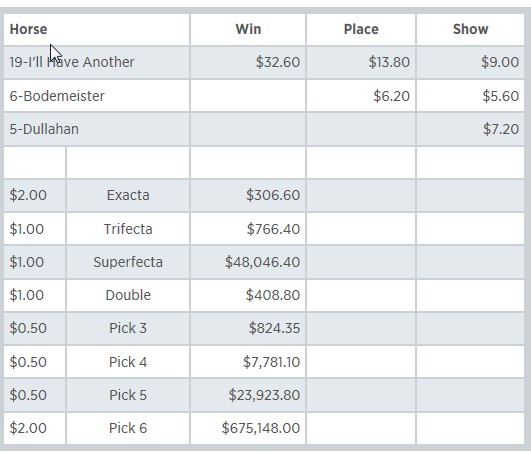Click the Pick 6 payout $675,148.00
Viewport: 531px width, 454px height.
261,428
